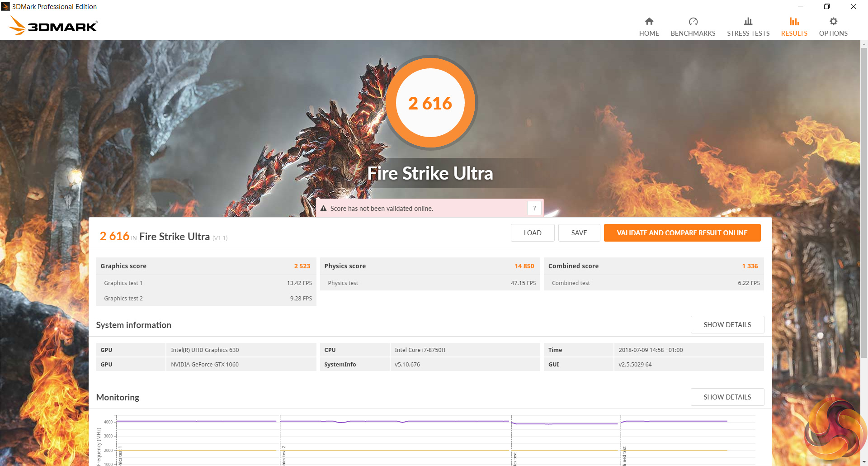Click the warning triangle validation icon
Viewport: 868px width, 466px height.
click(x=323, y=209)
